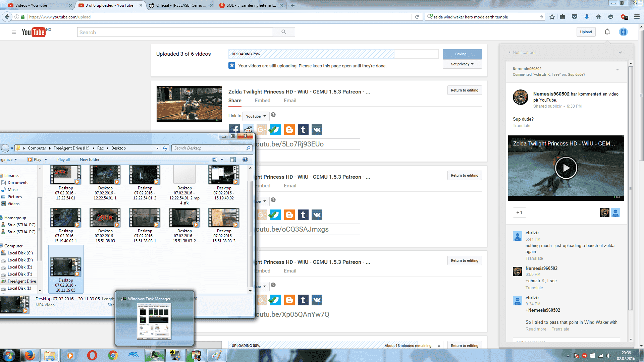Open the Organize menu in Explorer
Viewport: 644px width, 362px height.
[x=8, y=160]
